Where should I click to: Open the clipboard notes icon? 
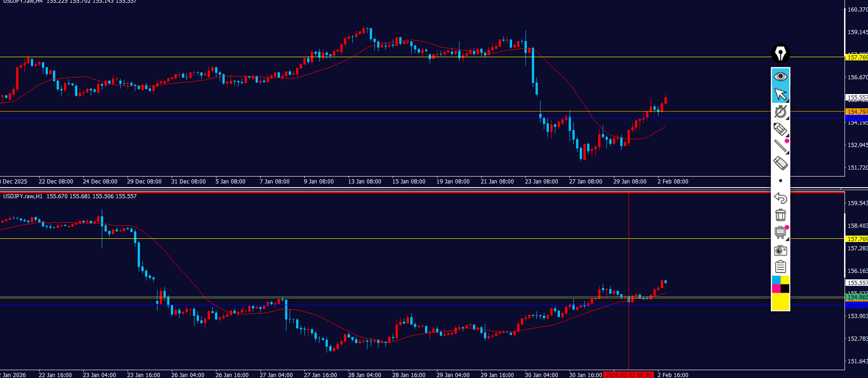click(x=780, y=267)
